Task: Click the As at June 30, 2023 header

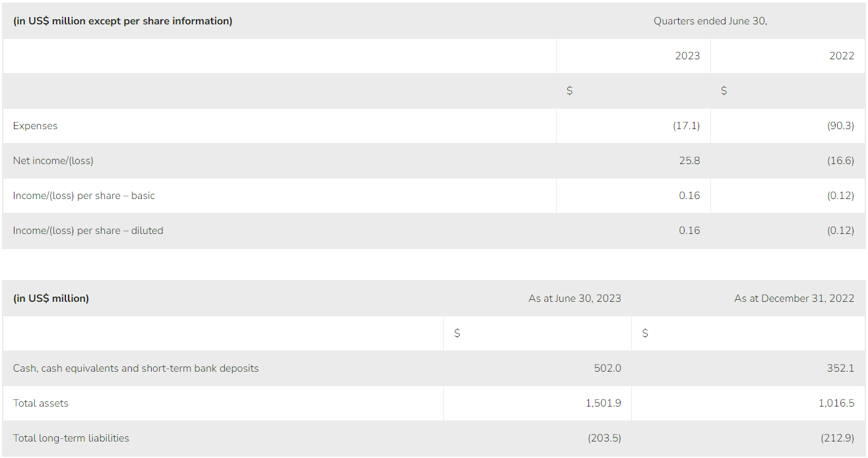Action: coord(574,299)
